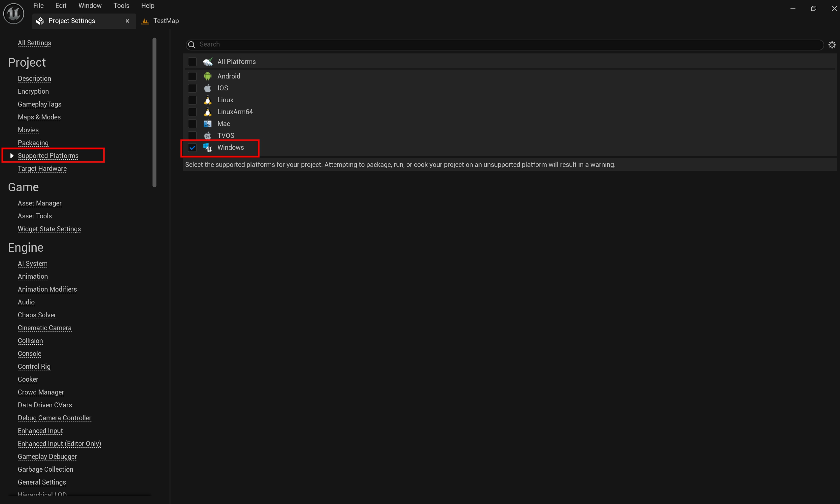Expand the Supported Platforms arrow

(12, 156)
